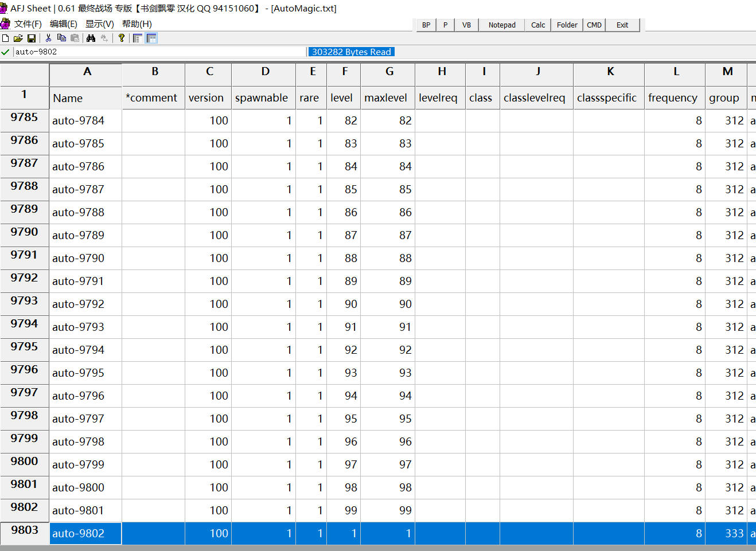Click the green checkmark confirm icon

(x=5, y=52)
